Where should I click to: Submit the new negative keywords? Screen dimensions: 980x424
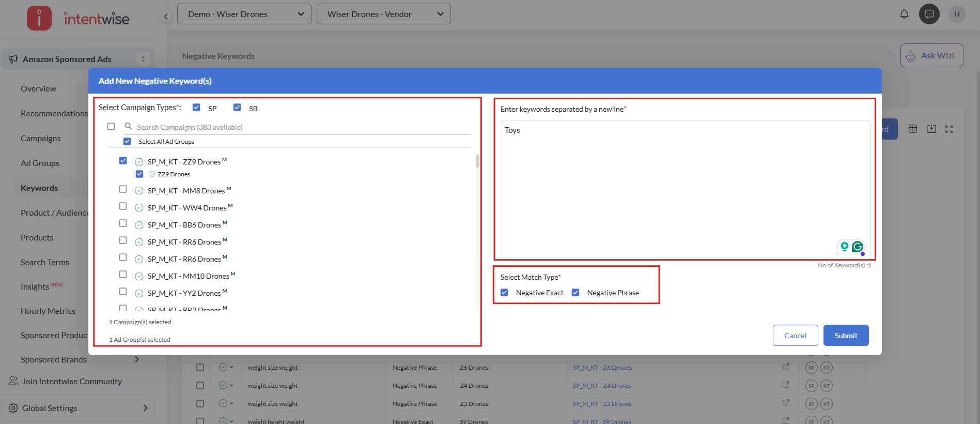pos(846,336)
